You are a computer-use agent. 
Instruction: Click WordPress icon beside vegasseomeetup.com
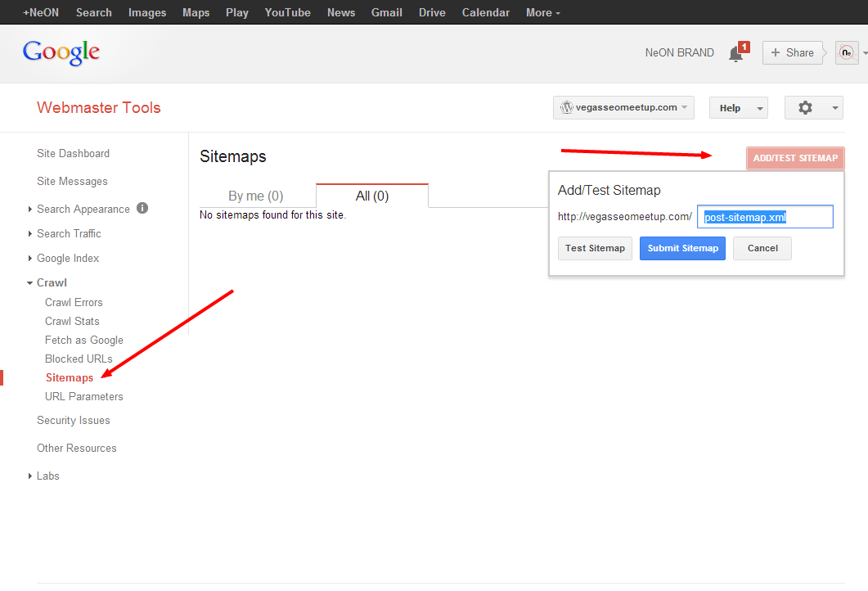(566, 107)
